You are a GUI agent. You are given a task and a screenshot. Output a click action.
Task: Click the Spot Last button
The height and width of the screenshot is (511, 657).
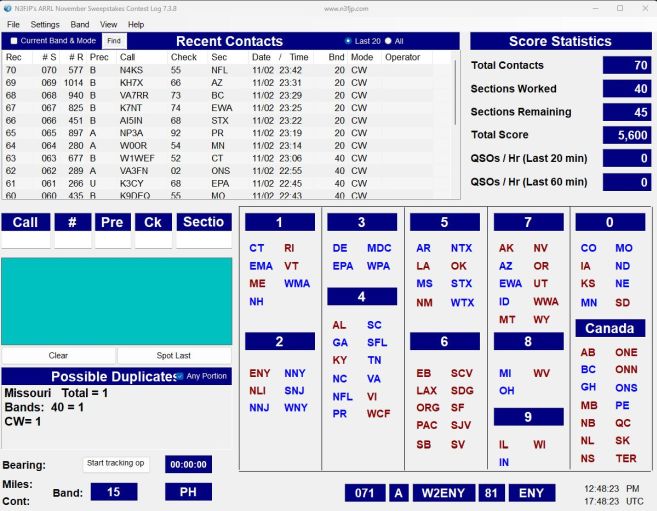[x=175, y=355]
